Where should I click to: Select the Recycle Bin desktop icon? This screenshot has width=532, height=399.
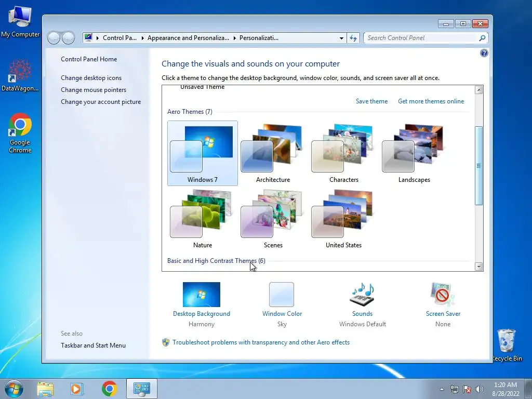tap(507, 345)
